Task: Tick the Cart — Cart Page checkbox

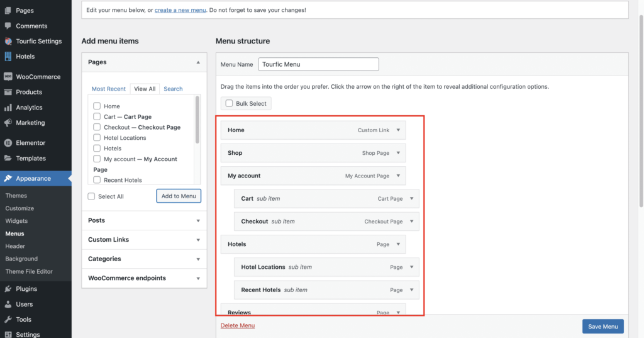Action: pos(97,116)
